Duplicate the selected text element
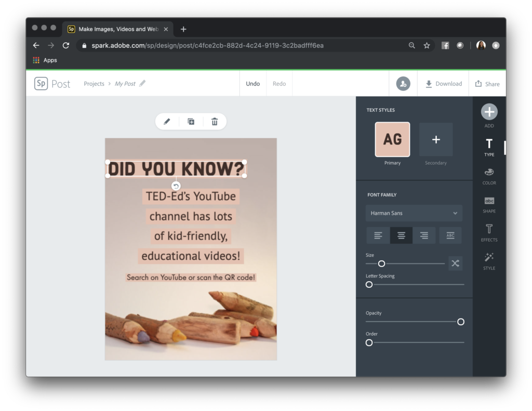This screenshot has height=411, width=532. (191, 121)
